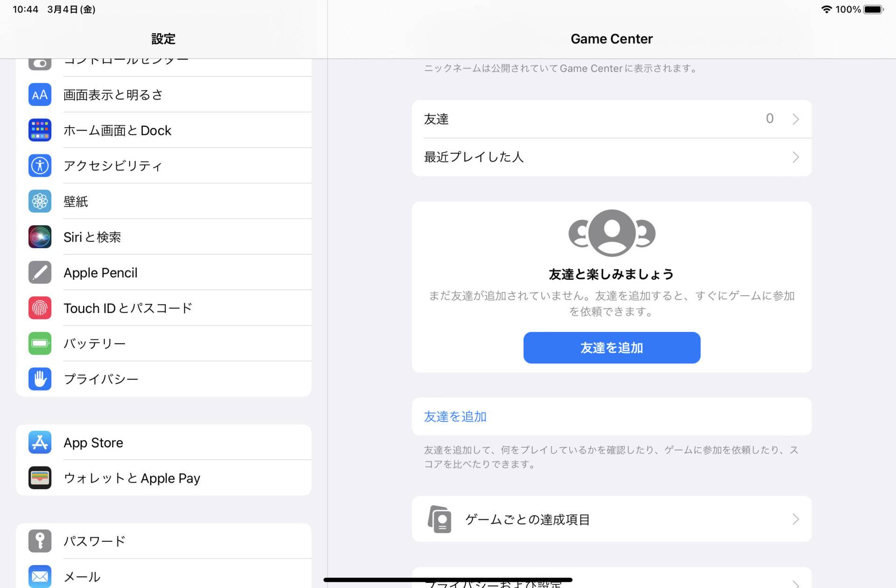
Task: Open the Touch ID fingerprint icon
Action: 40,308
